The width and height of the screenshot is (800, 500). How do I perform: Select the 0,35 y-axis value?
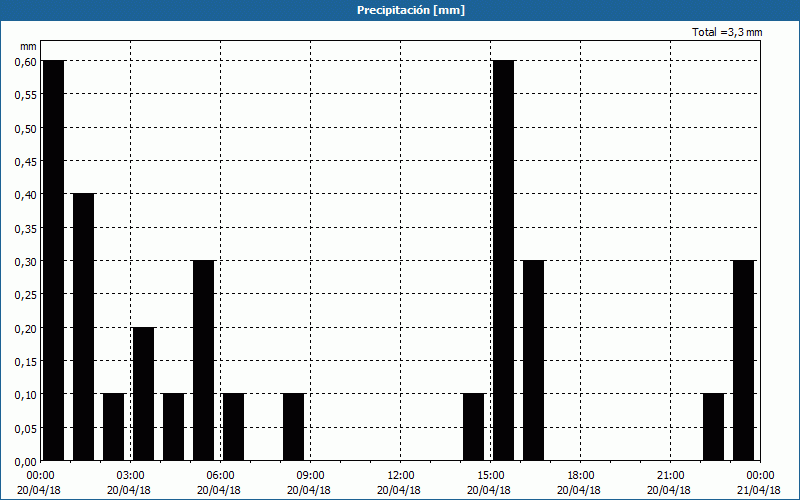coord(26,228)
